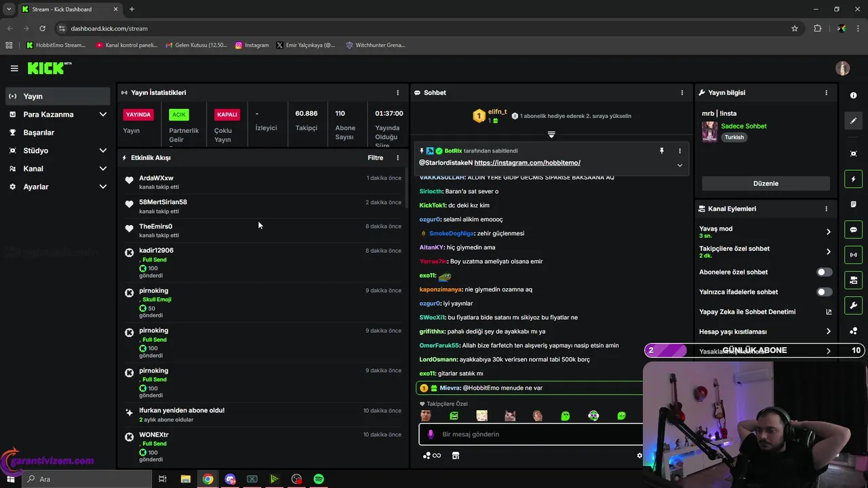Click the document notes icon in the right sidebar
Viewport: 868px width, 488px height.
coord(854,204)
